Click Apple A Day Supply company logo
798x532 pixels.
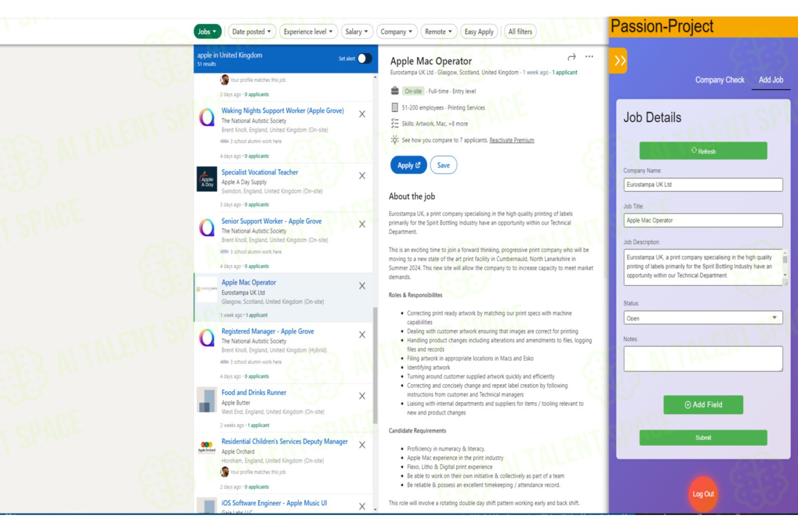click(207, 179)
